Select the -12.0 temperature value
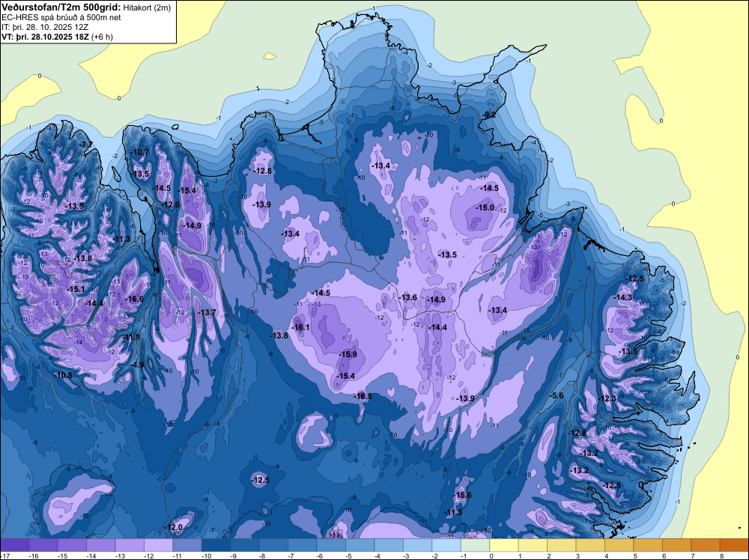Image resolution: width=749 pixels, height=560 pixels. pos(174,528)
